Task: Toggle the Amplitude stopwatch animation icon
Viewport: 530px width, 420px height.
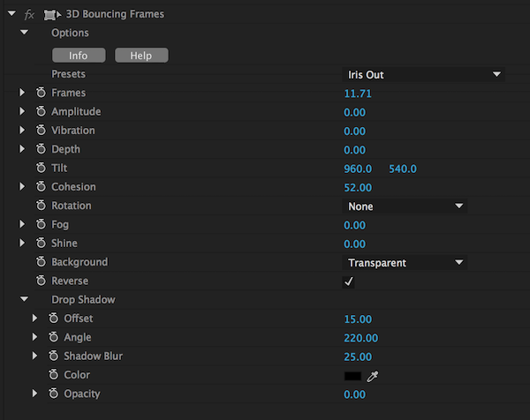Action: (x=41, y=112)
